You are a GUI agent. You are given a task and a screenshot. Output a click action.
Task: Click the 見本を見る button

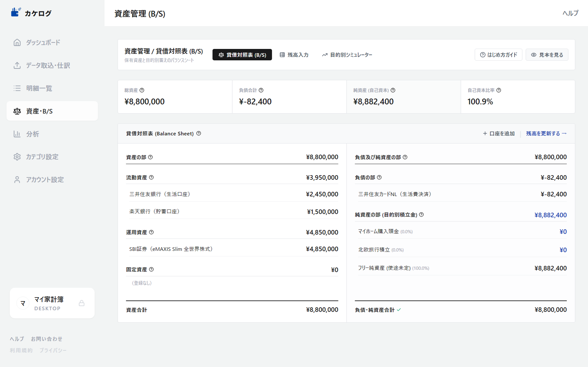tap(547, 55)
